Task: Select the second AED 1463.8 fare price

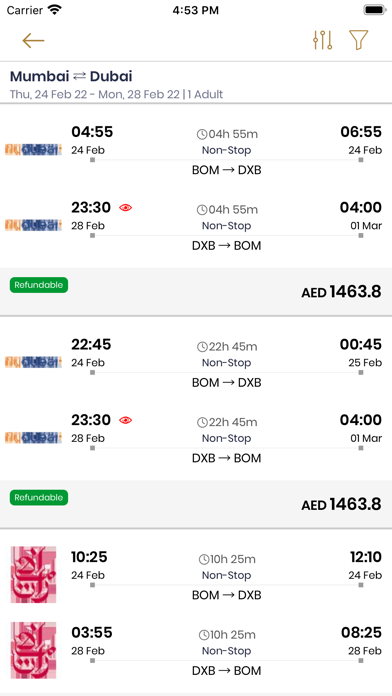Action: pyautogui.click(x=341, y=505)
